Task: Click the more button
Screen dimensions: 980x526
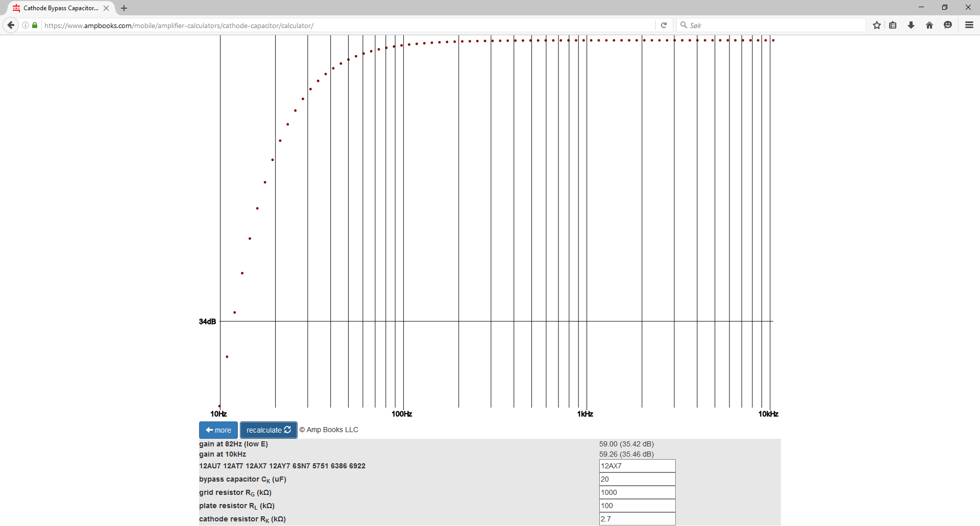Action: pyautogui.click(x=218, y=430)
